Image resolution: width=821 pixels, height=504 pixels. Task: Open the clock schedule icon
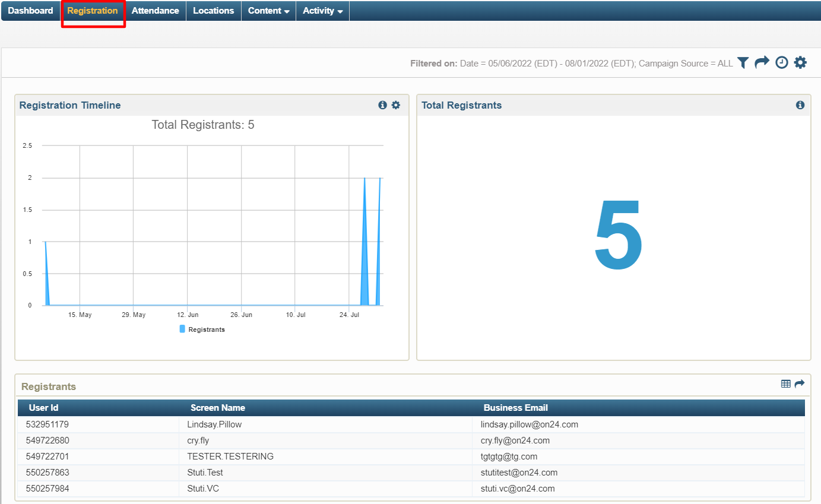782,62
